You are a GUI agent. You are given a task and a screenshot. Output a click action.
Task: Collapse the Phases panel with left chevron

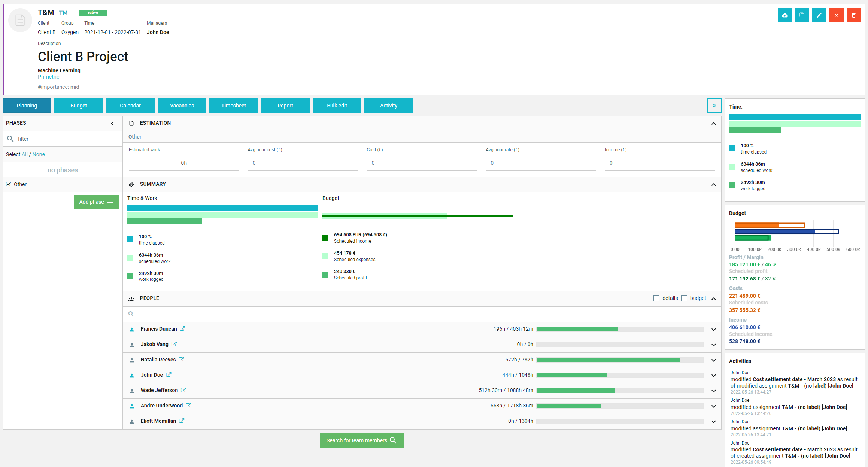point(112,123)
